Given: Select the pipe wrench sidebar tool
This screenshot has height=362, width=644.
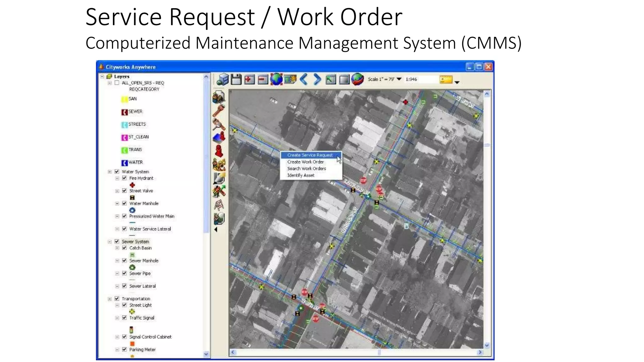Looking at the screenshot, I should 219,111.
